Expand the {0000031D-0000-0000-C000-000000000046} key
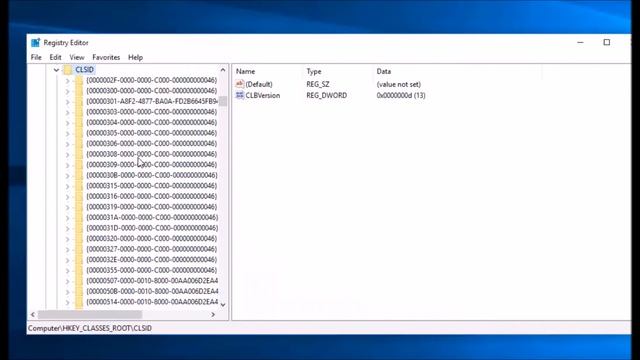 67,229
